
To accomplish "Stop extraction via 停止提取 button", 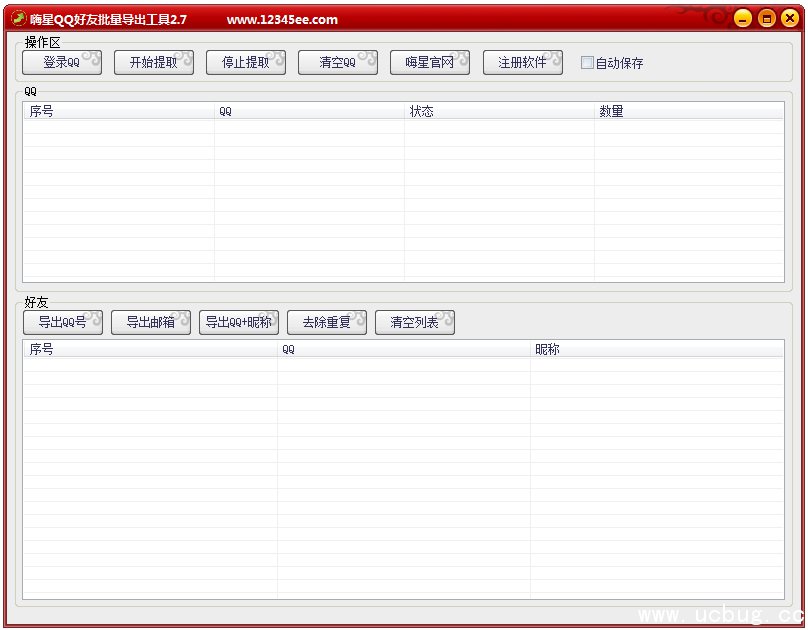I will 245,62.
